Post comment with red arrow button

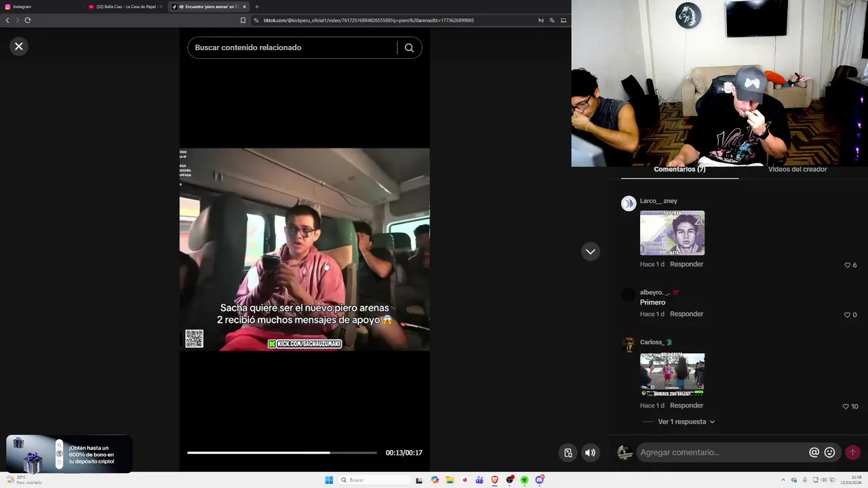coord(852,453)
